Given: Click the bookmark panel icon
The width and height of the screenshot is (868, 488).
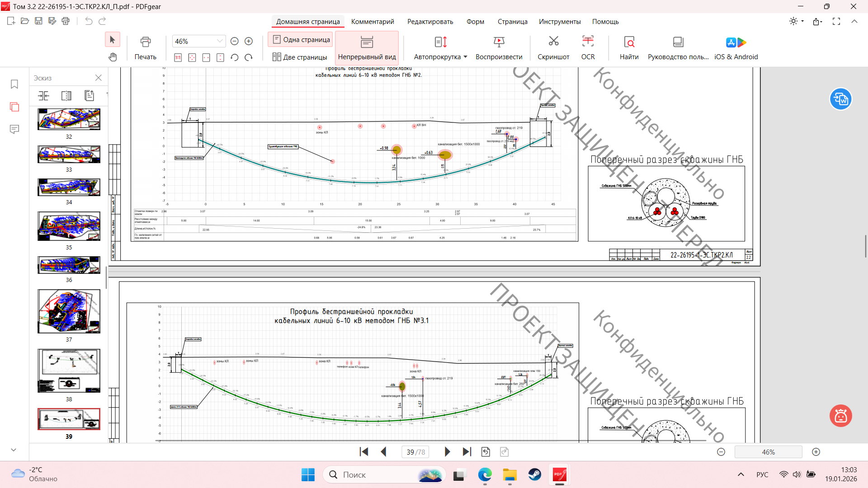Looking at the screenshot, I should pyautogui.click(x=14, y=84).
